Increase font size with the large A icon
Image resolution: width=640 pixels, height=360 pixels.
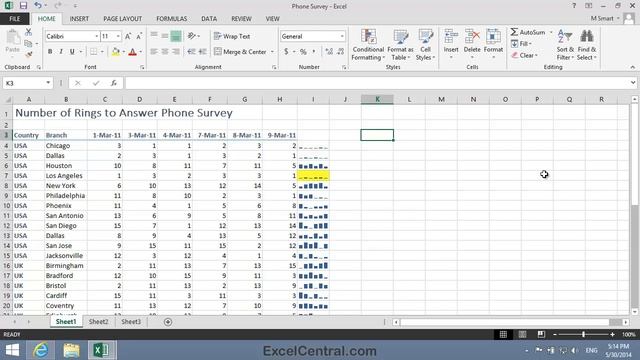[128, 36]
